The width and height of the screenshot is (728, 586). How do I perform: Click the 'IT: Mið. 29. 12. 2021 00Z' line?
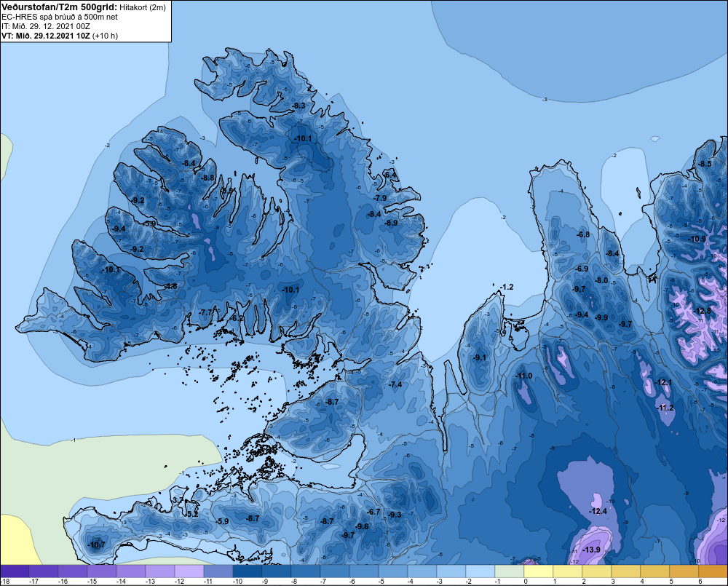pyautogui.click(x=45, y=26)
